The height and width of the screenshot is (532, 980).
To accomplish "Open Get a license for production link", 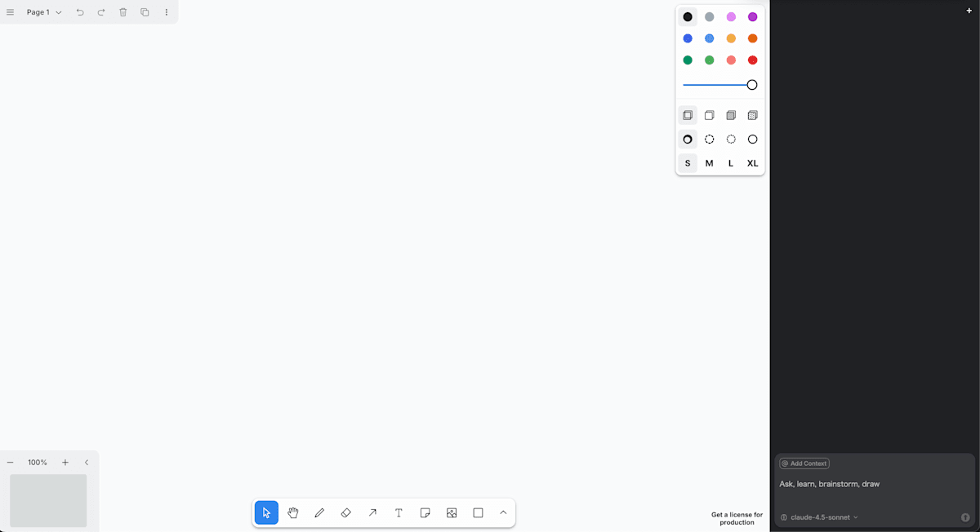I will point(737,518).
